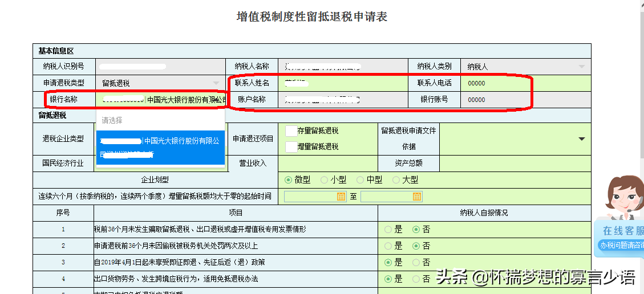The width and height of the screenshot is (644, 294).
Task: Pick the highlighted 中国光大银行 option from list
Action: tap(160, 147)
